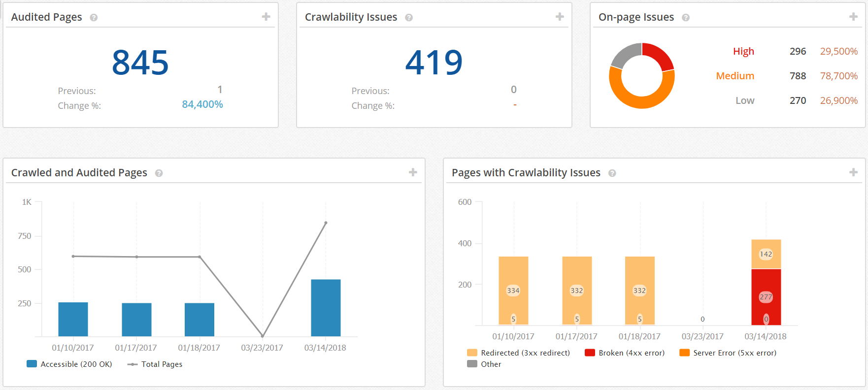This screenshot has height=390, width=868.
Task: Click plus icon on Crawled and Audited Pages
Action: pyautogui.click(x=413, y=172)
